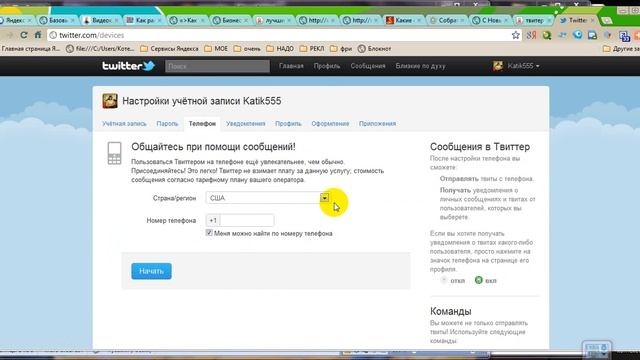The width and height of the screenshot is (640, 360).
Task: Open the file:///C:/Users/Коте... bookmark
Action: pos(100,49)
